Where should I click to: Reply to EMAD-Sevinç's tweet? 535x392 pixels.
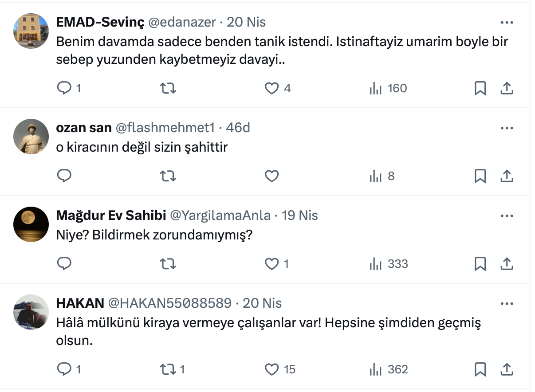65,89
